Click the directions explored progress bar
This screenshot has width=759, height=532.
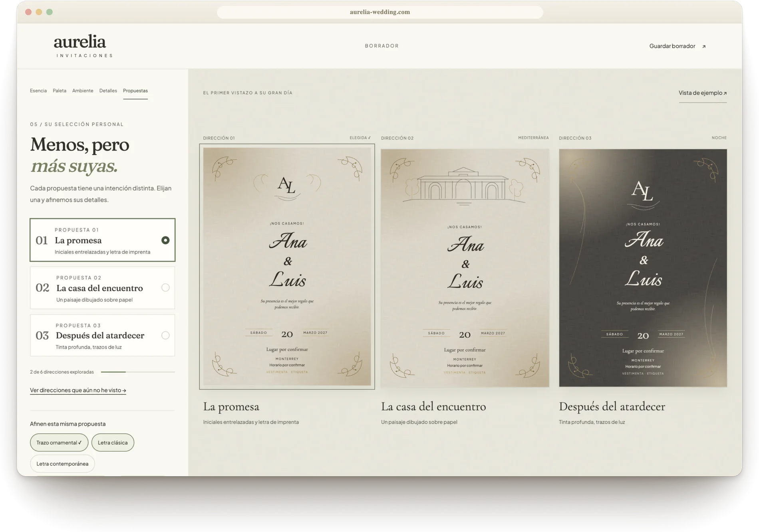pos(138,372)
